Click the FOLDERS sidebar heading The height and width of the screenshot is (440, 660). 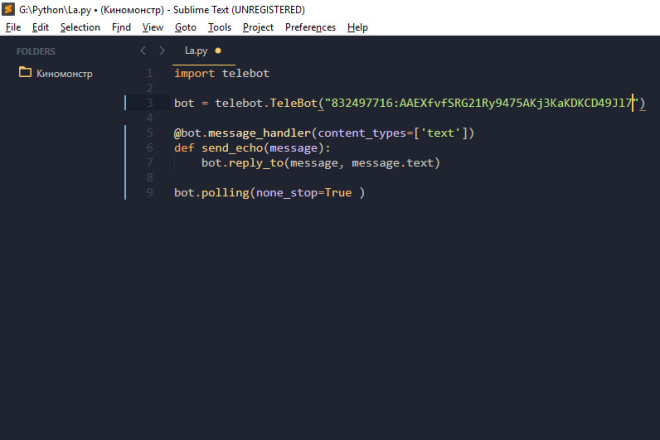tap(36, 51)
